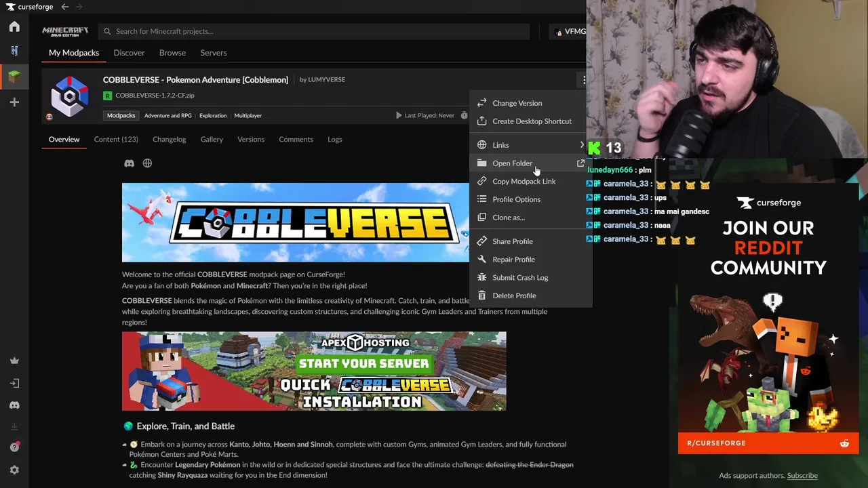Select the Minecraft grass block game icon
Image resolution: width=868 pixels, height=488 pixels.
[14, 77]
